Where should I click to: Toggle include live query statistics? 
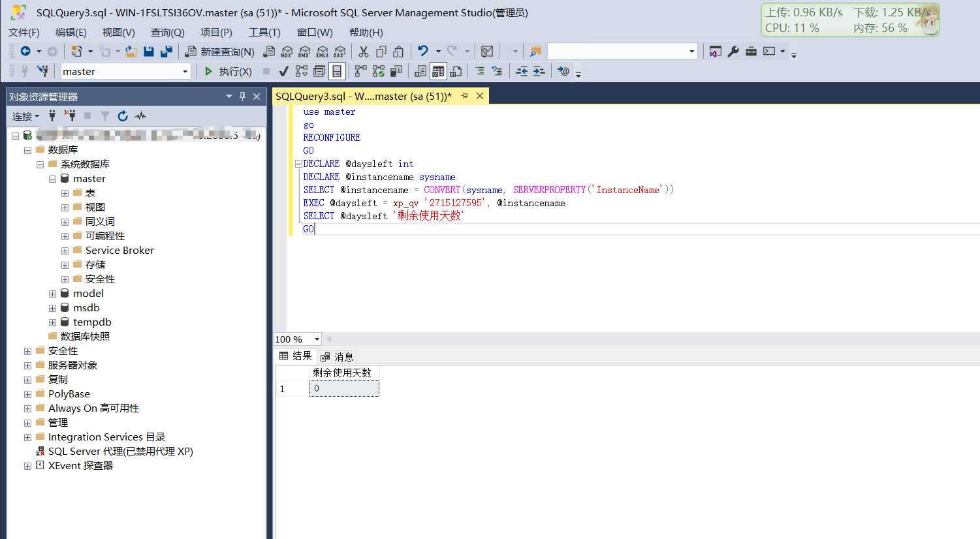click(378, 71)
